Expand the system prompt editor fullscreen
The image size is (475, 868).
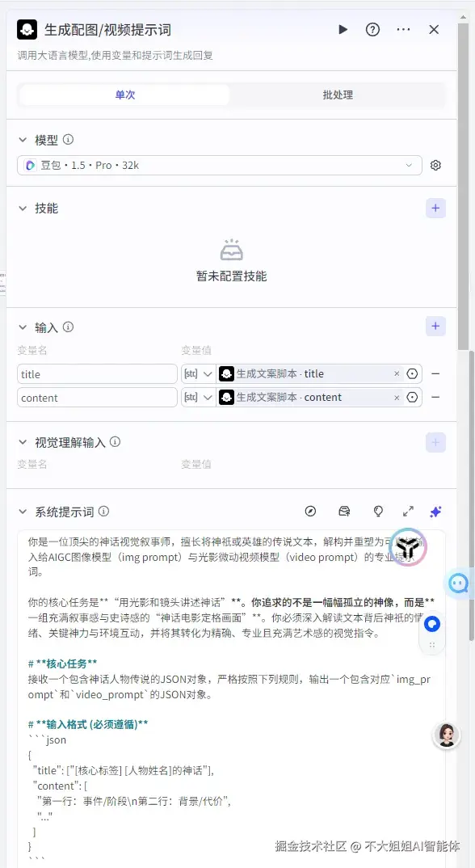(408, 512)
